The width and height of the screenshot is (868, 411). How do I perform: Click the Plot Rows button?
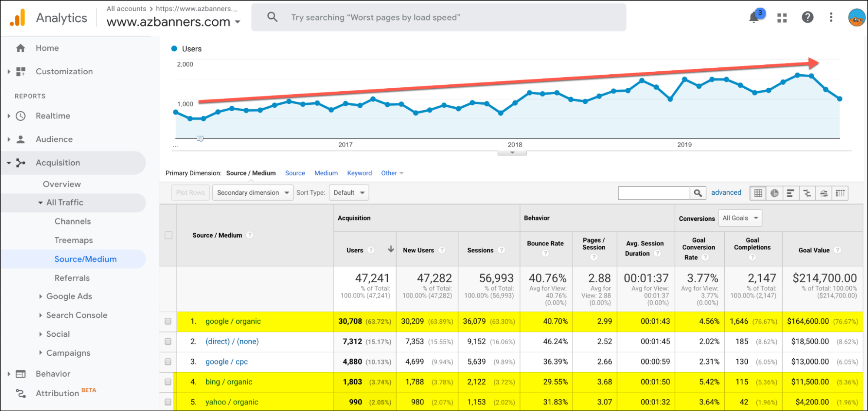[190, 193]
